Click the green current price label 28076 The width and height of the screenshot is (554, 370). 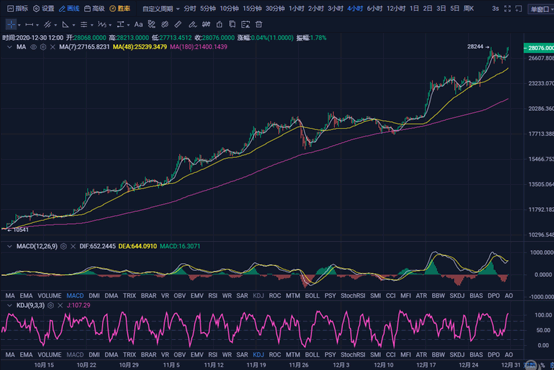click(538, 48)
